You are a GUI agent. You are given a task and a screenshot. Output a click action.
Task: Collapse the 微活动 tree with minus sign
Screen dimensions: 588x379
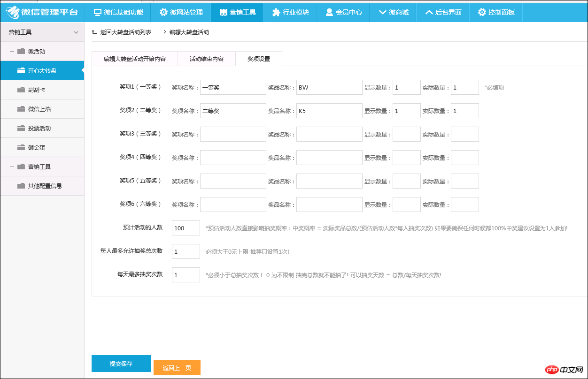12,51
